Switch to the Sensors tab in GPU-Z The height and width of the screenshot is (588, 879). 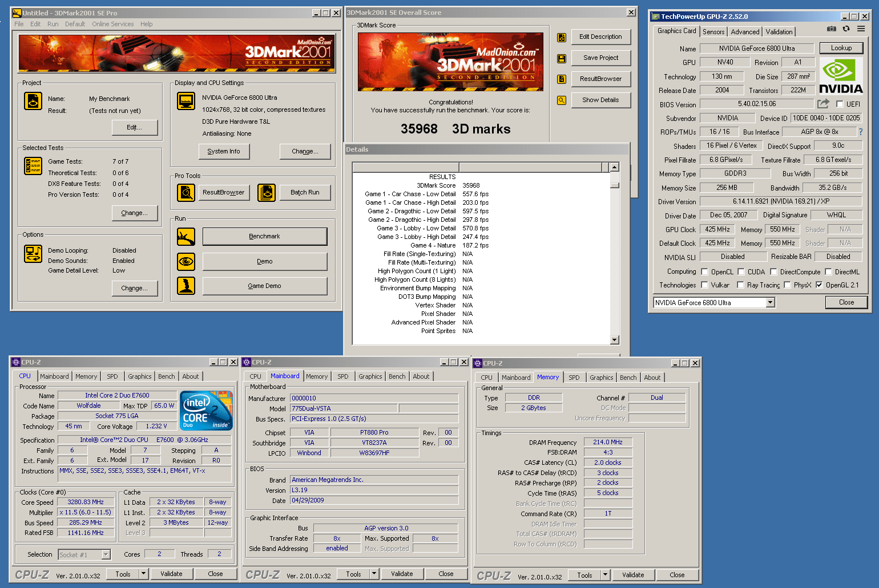tap(713, 32)
